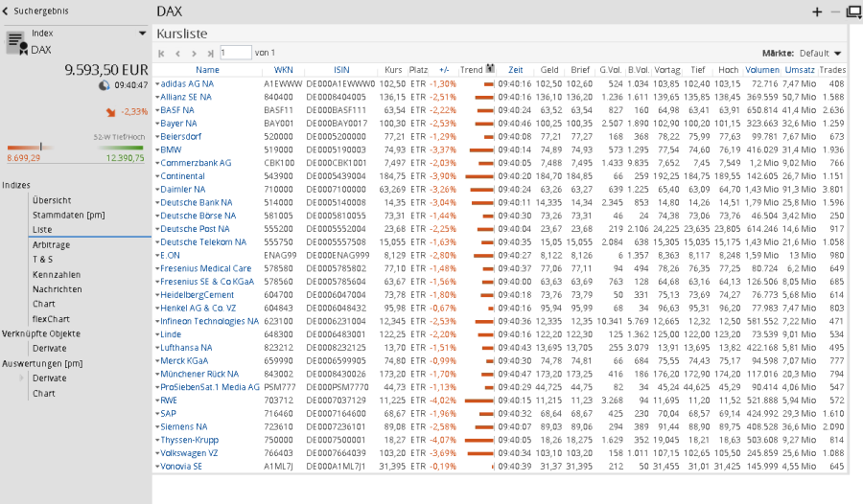
Task: Open the Märkte Default dropdown
Action: 837,53
